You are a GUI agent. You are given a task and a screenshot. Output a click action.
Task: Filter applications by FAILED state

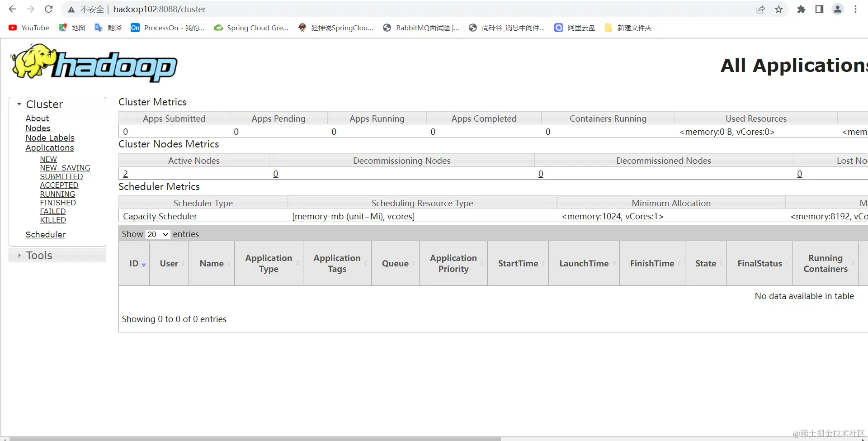coord(53,211)
